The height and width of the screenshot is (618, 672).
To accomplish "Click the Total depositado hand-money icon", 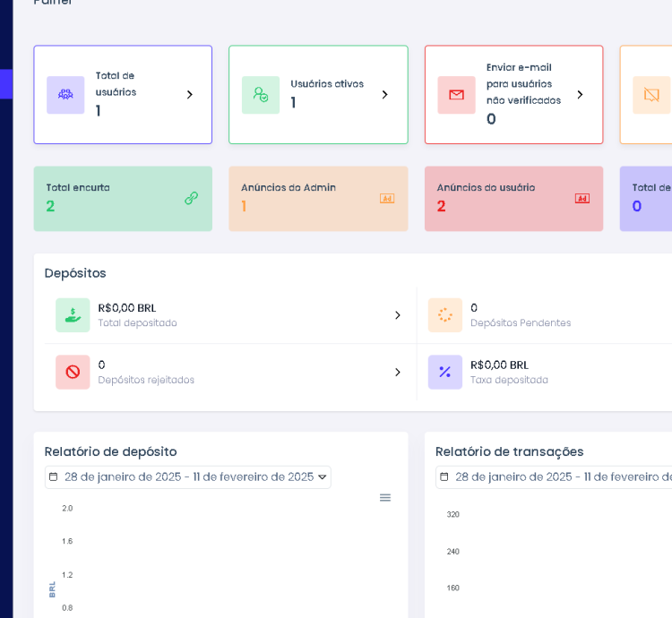I will pos(73,315).
